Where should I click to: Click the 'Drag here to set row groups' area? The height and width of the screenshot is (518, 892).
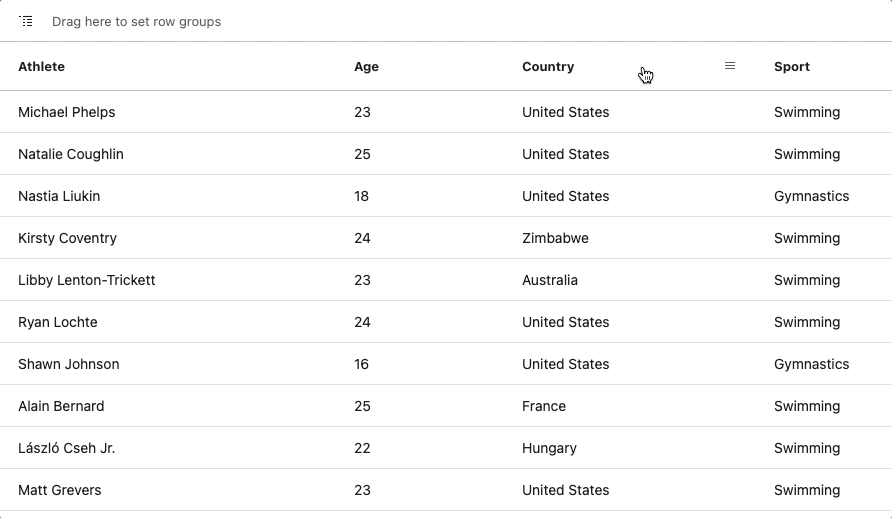[137, 22]
